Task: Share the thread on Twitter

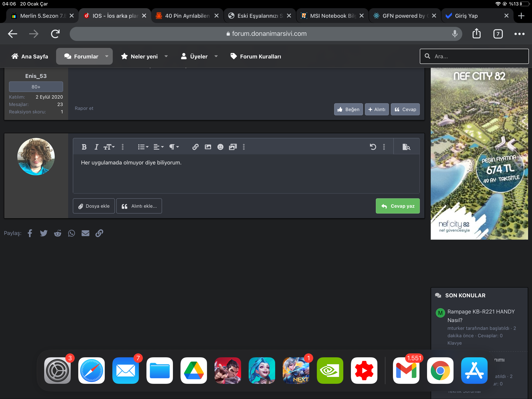Action: [44, 233]
